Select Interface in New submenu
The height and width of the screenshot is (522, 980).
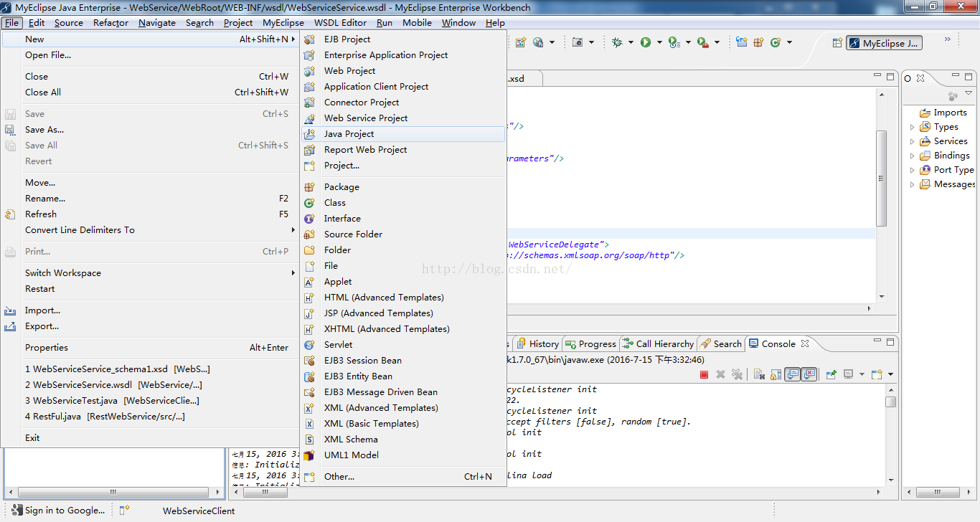403,219
